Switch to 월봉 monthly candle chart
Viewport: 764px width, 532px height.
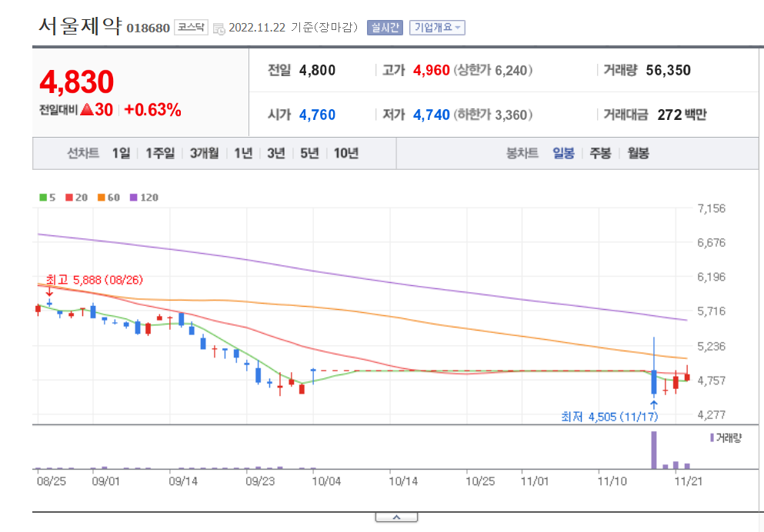pyautogui.click(x=638, y=153)
